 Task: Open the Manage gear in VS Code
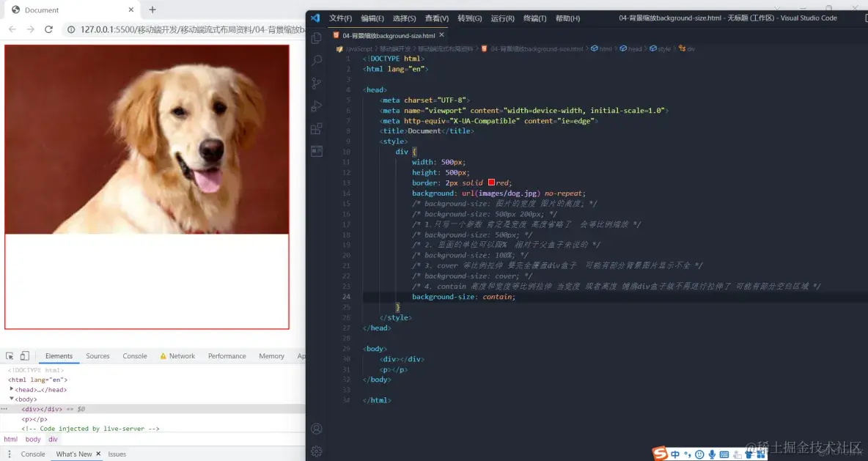pos(317,451)
